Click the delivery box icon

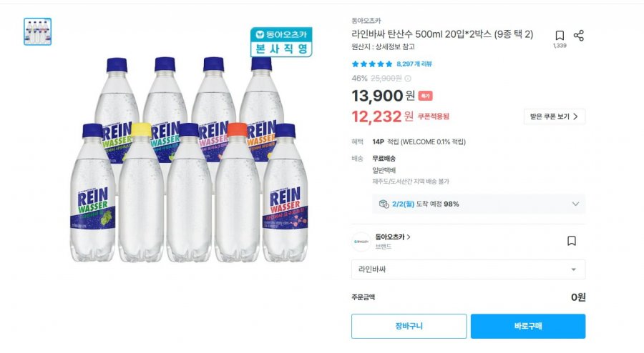(384, 204)
